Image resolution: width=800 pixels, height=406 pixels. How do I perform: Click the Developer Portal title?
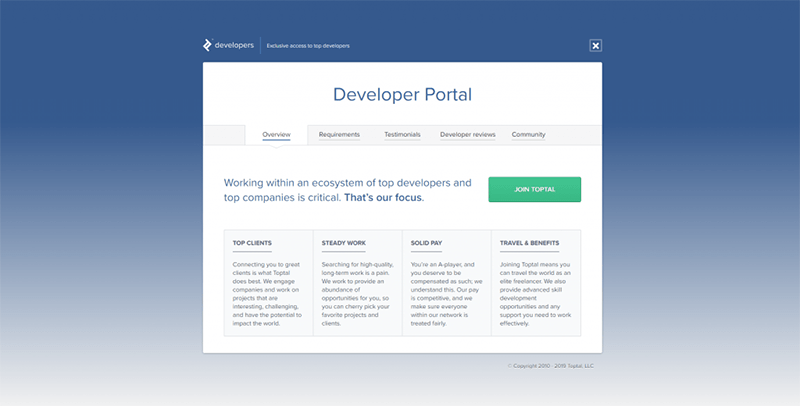(x=403, y=94)
